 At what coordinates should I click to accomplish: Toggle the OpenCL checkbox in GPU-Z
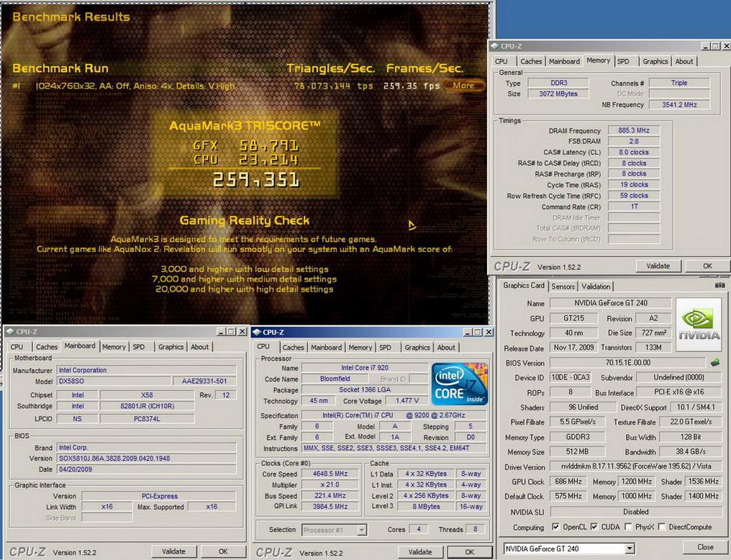[555, 526]
